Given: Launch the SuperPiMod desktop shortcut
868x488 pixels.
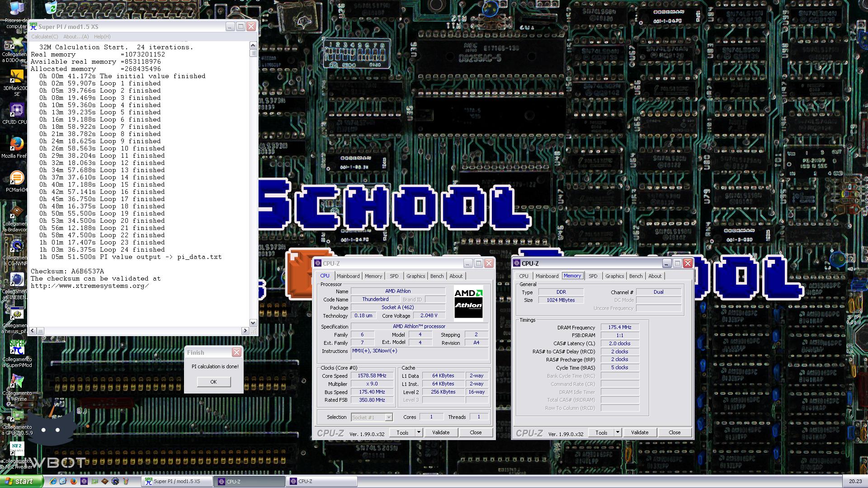Looking at the screenshot, I should (x=17, y=354).
